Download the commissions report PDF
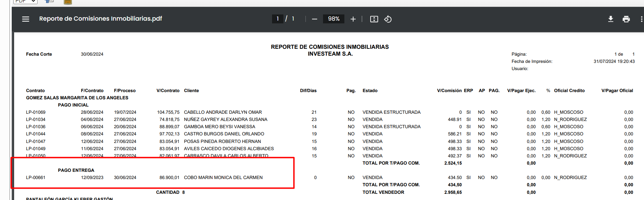Image resolution: width=644 pixels, height=200 pixels. coord(611,19)
